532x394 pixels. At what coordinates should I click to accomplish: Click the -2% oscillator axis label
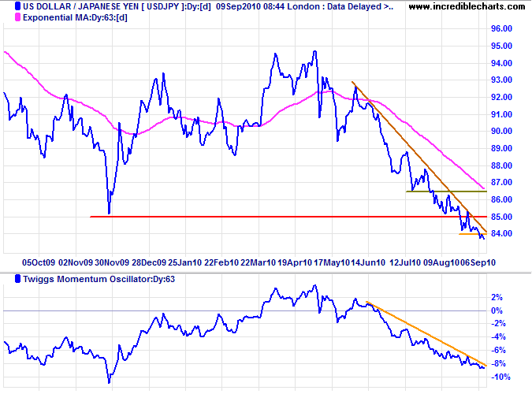[x=498, y=324]
